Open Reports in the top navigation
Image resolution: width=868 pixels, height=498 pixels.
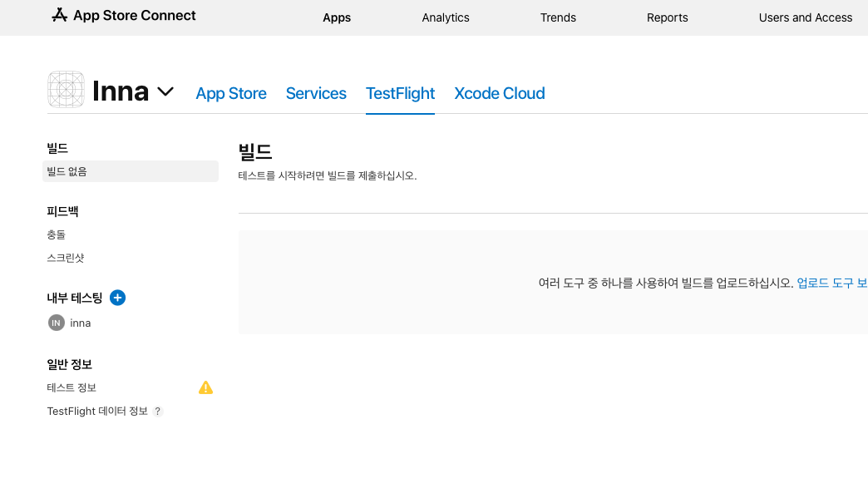[667, 17]
